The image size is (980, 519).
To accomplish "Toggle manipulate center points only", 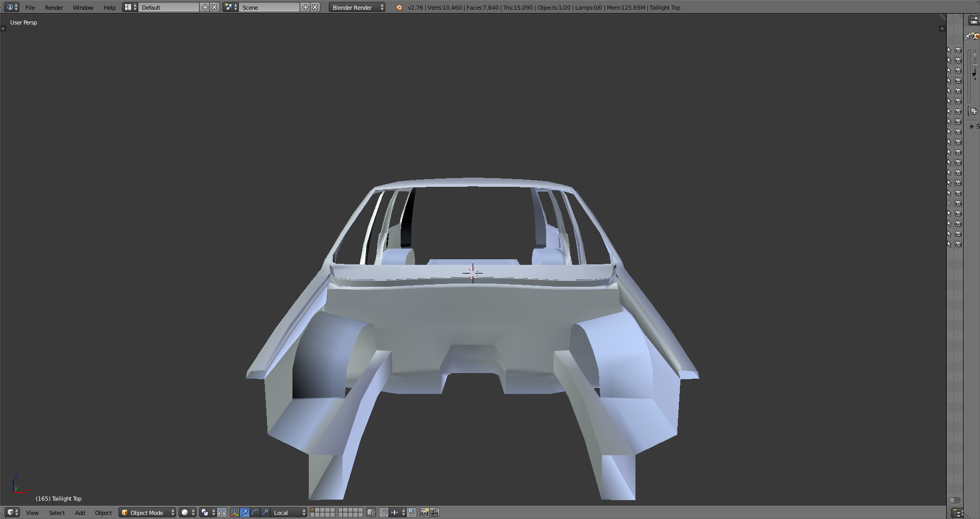I will tap(222, 512).
